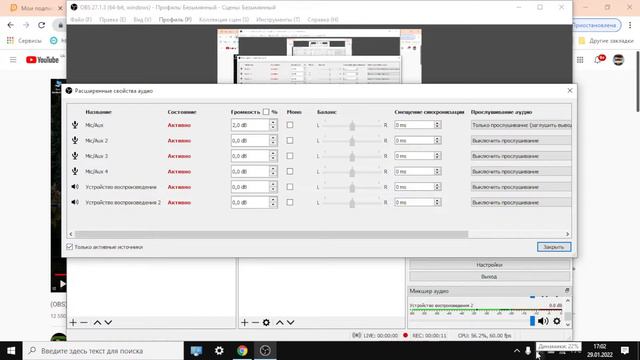Click Настройки button in OBS controls
This screenshot has height=360, width=640.
[489, 265]
